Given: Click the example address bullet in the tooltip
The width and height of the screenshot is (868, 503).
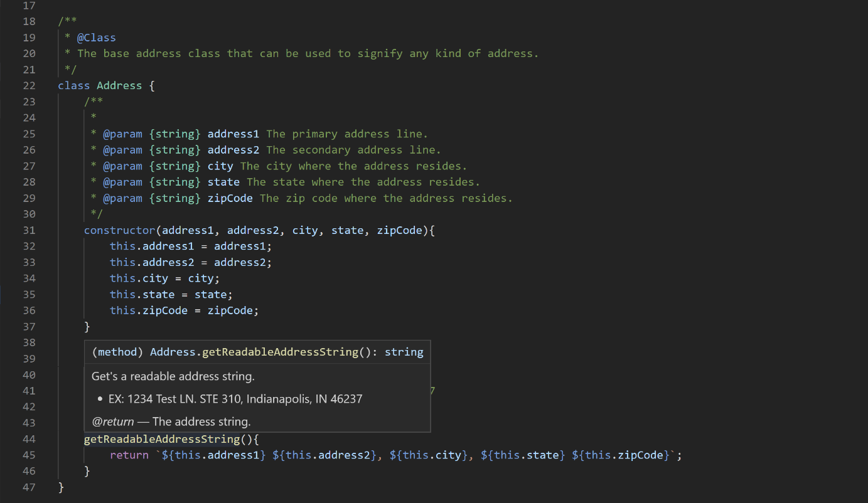Looking at the screenshot, I should (235, 398).
